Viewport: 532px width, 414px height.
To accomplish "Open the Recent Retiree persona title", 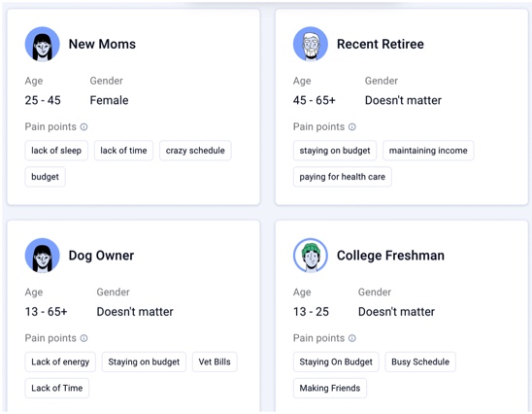I will (381, 44).
